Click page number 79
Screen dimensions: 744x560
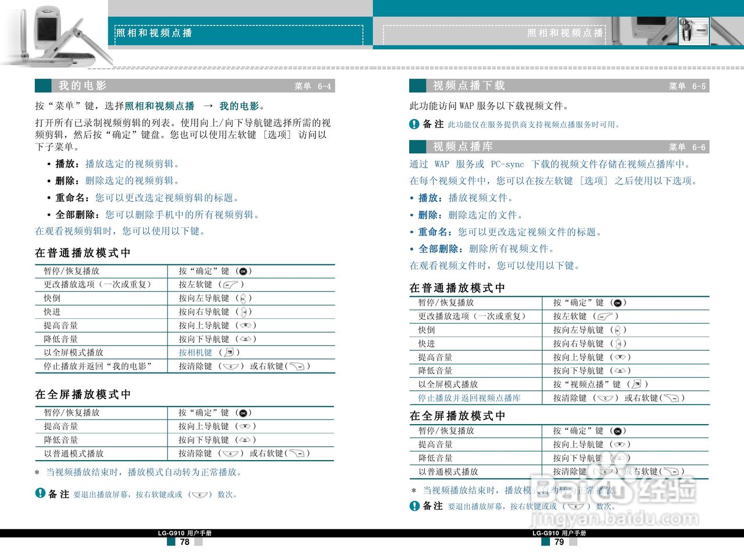(559, 541)
